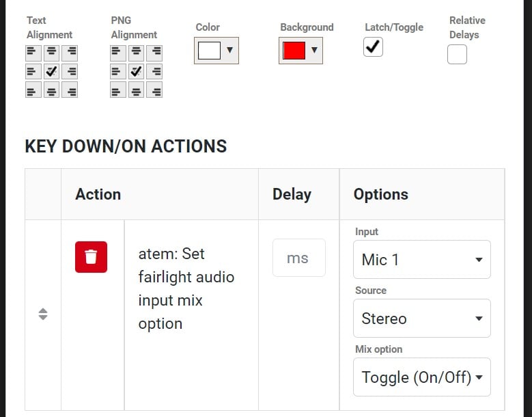Set text alignment to top right
Viewport: 532px width, 417px height.
(70, 53)
